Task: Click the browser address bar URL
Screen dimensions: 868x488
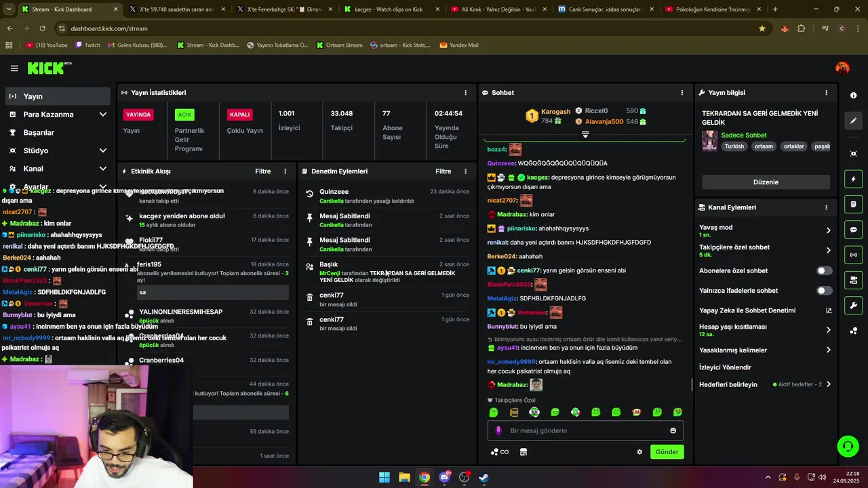Action: [x=109, y=28]
